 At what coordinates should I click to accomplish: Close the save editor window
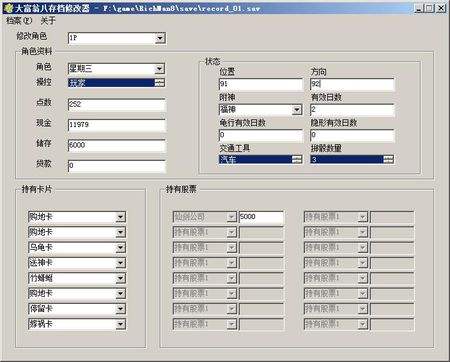441,8
